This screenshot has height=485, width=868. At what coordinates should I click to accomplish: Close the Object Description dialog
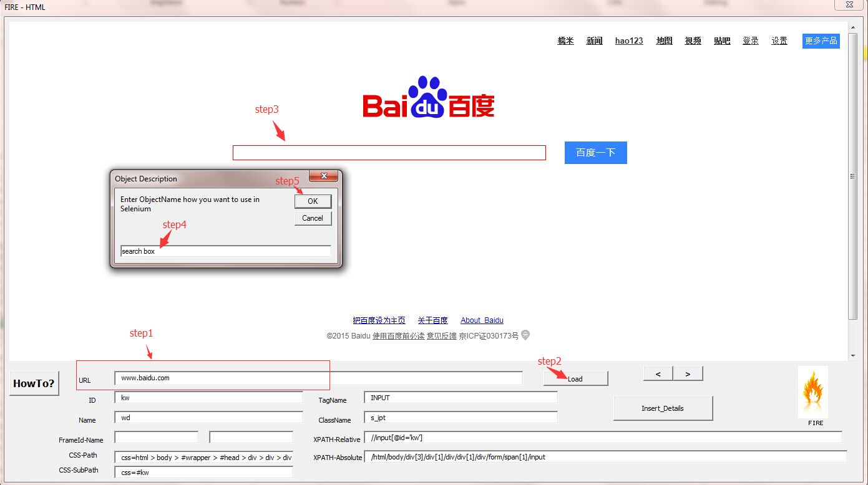(x=324, y=176)
